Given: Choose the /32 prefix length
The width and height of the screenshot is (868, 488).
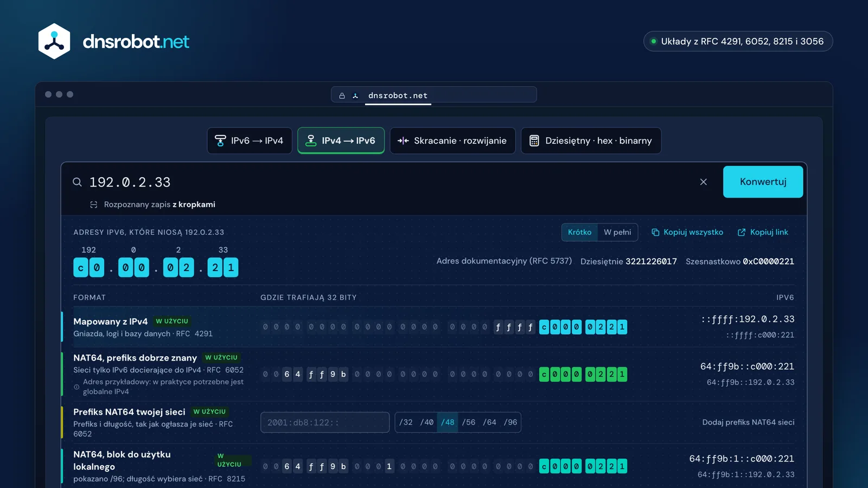Looking at the screenshot, I should [406, 422].
